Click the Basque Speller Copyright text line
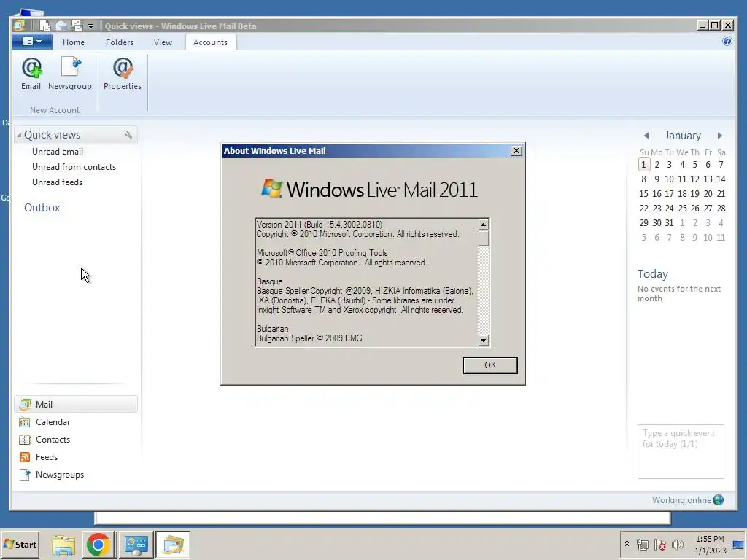 point(365,291)
